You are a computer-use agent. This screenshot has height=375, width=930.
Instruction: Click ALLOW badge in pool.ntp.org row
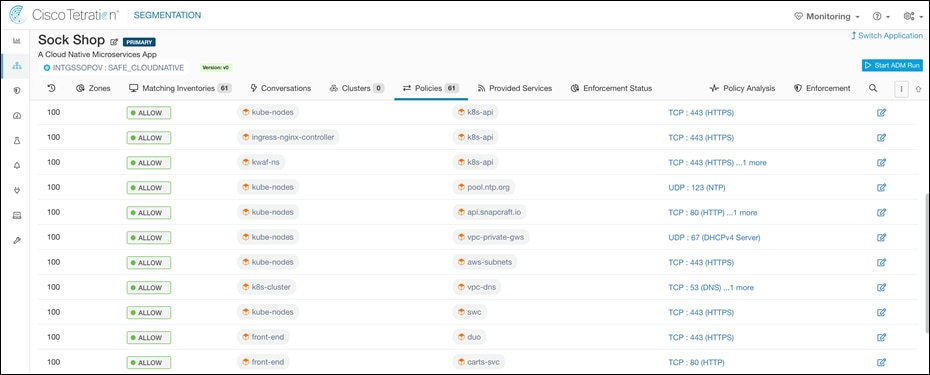pyautogui.click(x=149, y=188)
